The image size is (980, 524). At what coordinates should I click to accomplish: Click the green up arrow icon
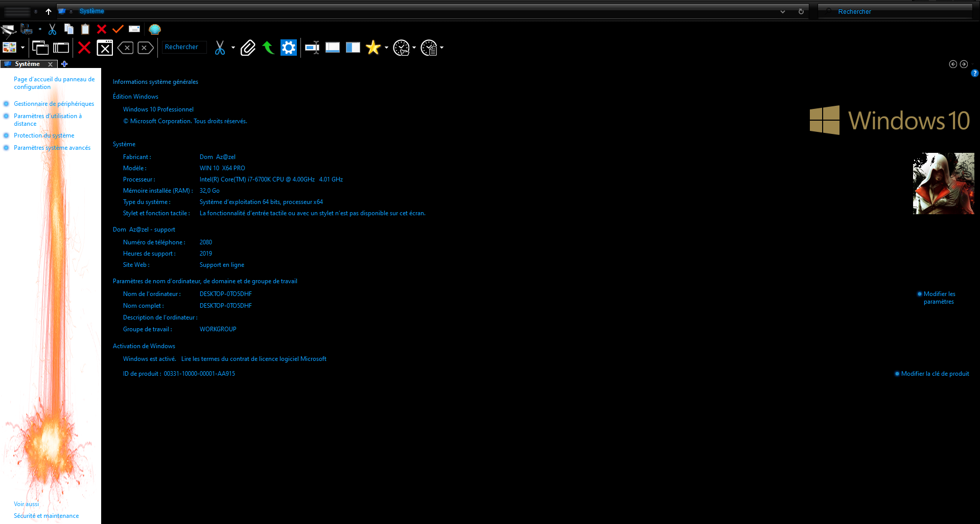click(x=268, y=48)
